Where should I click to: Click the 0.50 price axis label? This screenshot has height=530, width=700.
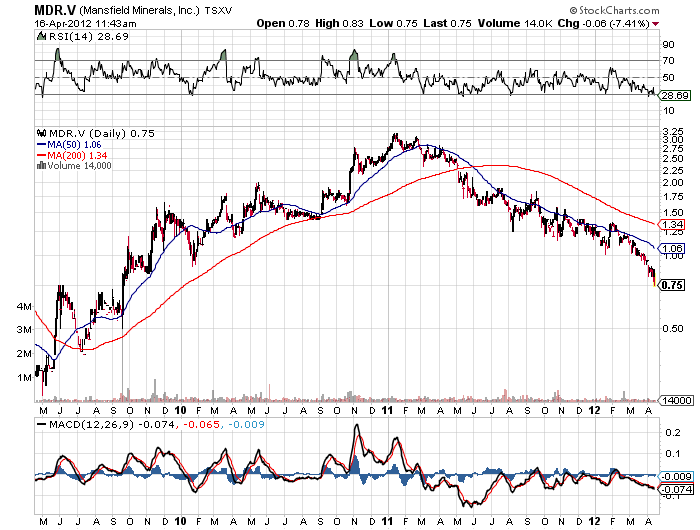pos(673,328)
